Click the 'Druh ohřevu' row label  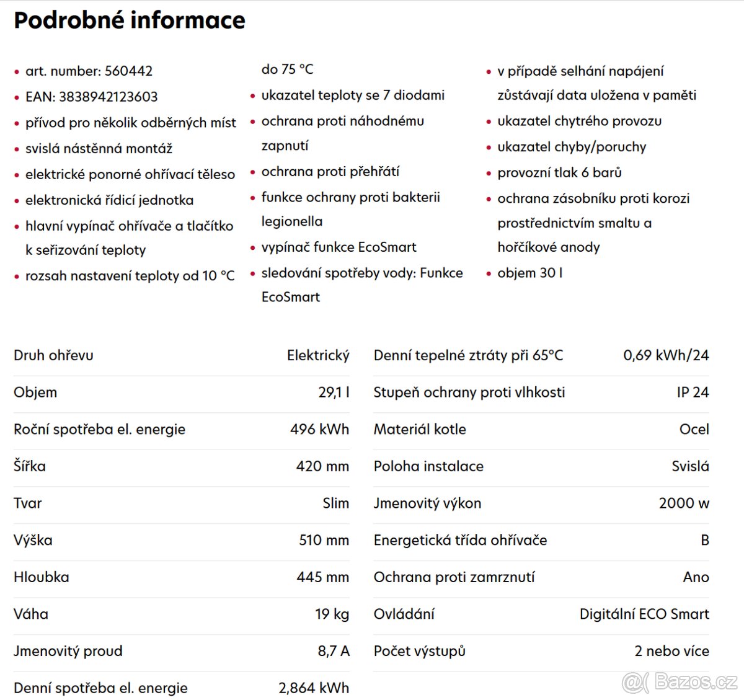click(54, 356)
